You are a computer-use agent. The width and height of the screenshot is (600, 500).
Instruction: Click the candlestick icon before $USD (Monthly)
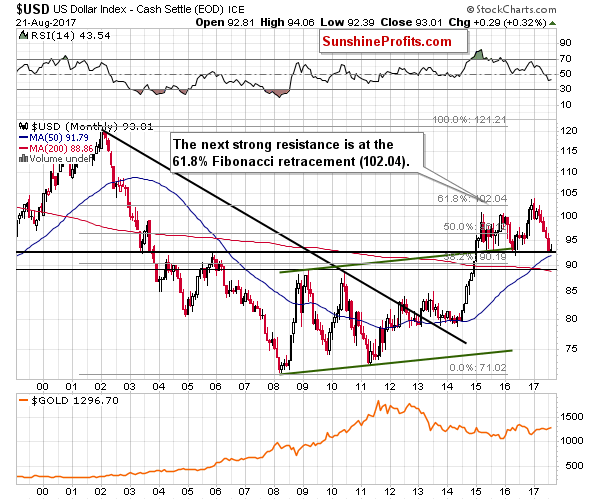(x=24, y=126)
